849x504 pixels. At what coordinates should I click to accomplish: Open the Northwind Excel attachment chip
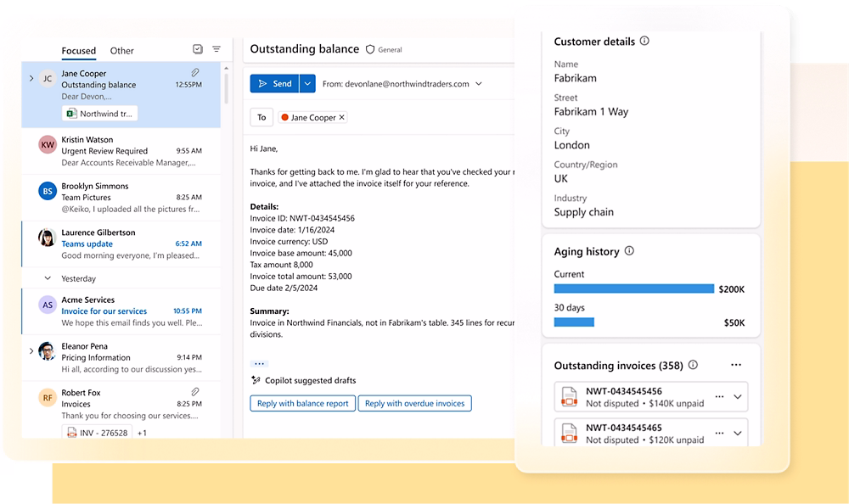click(x=100, y=114)
